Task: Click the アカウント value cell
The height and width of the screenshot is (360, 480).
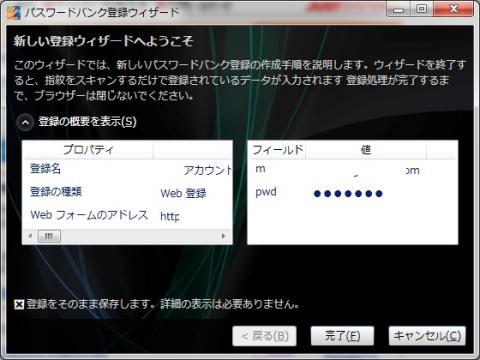Action: 207,170
